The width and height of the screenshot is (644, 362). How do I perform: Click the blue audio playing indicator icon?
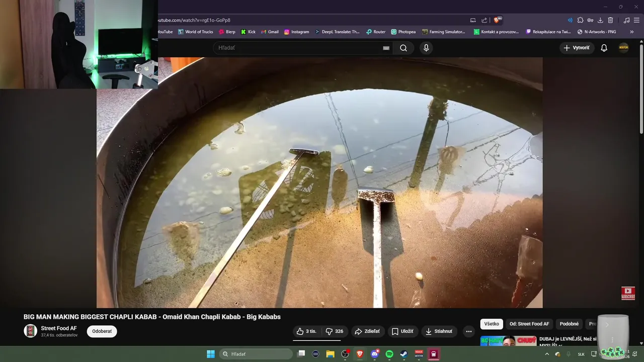(x=570, y=20)
